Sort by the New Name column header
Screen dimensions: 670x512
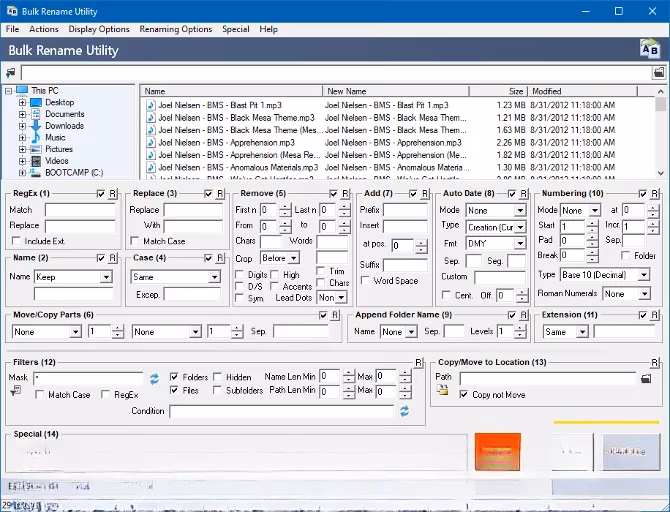396,91
